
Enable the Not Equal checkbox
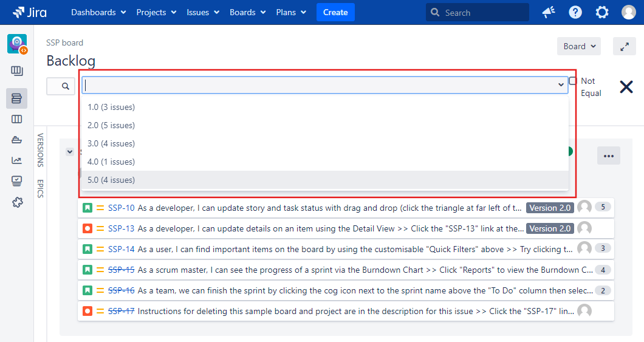click(573, 81)
